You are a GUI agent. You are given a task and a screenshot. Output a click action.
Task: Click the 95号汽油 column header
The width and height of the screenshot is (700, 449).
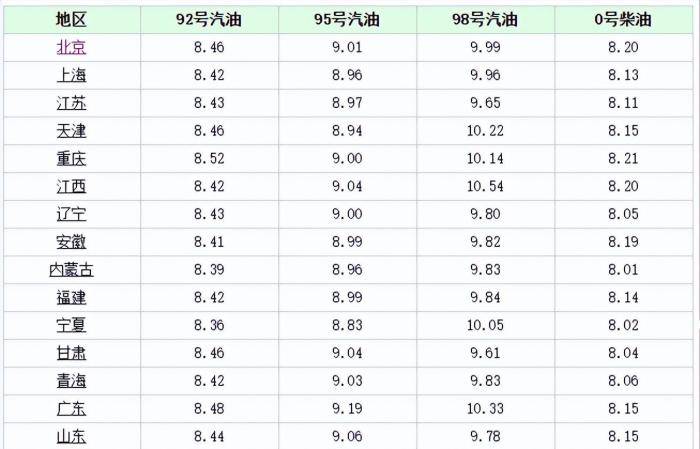coord(347,20)
